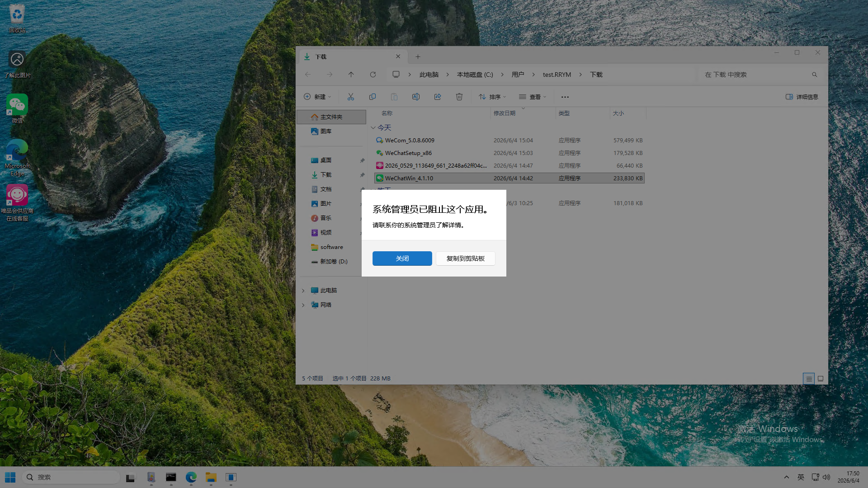
Task: Open the terminal icon on taskbar
Action: [x=171, y=477]
